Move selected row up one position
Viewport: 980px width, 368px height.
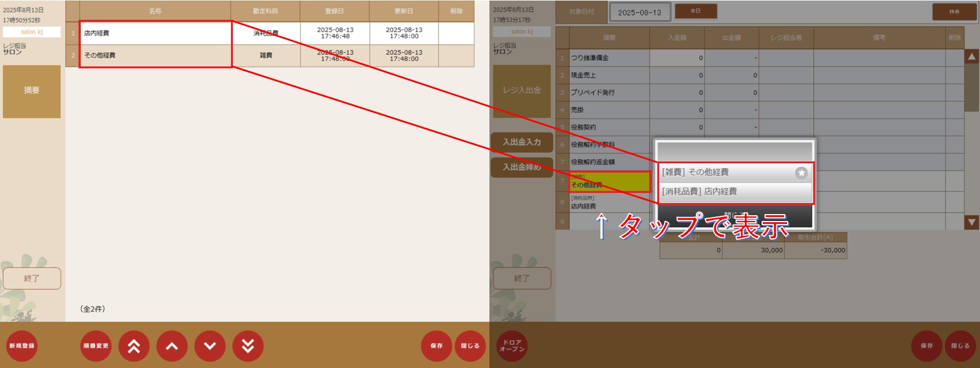click(x=172, y=346)
